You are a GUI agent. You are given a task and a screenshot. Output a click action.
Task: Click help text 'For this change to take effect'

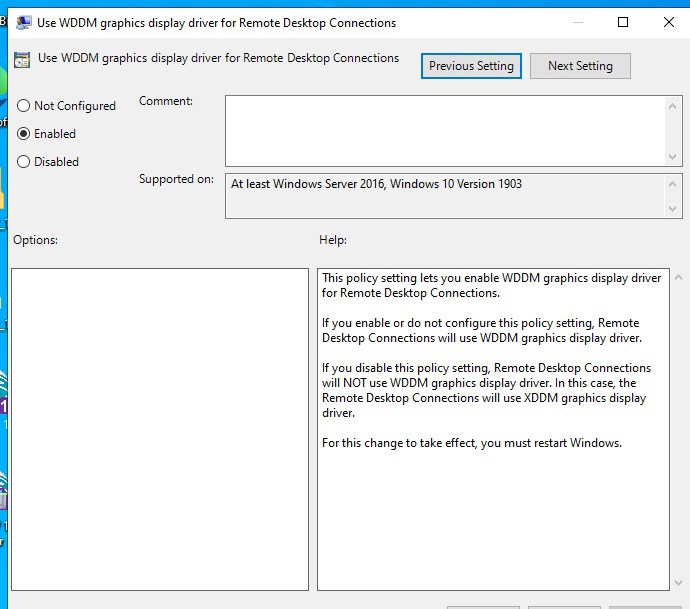(x=399, y=443)
